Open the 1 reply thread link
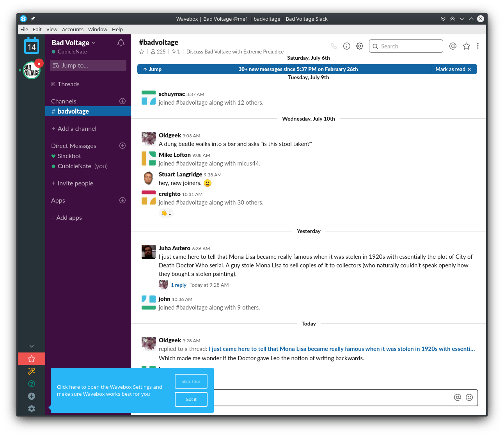Image resolution: width=504 pixels, height=436 pixels. (x=179, y=285)
